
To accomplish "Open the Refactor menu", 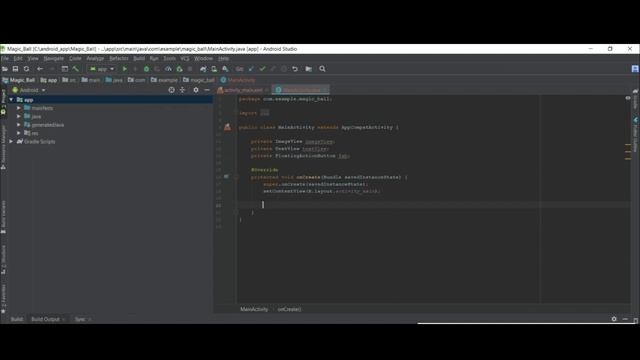I will coord(119,58).
